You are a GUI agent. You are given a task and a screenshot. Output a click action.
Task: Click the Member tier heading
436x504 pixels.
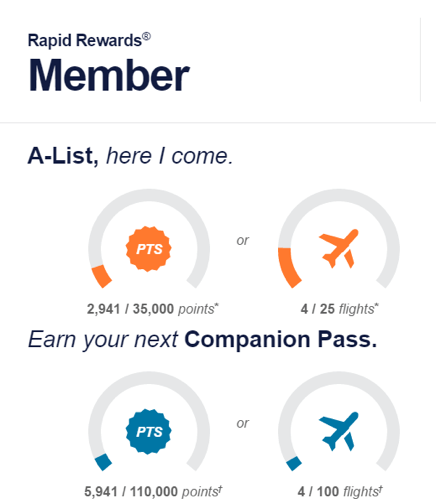(x=109, y=75)
